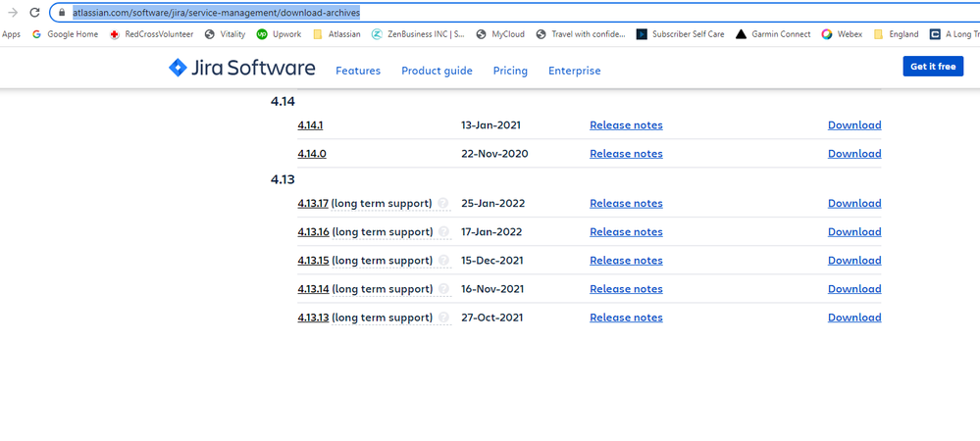Download version 4.14.0
The height and width of the screenshot is (441, 980).
pos(854,154)
